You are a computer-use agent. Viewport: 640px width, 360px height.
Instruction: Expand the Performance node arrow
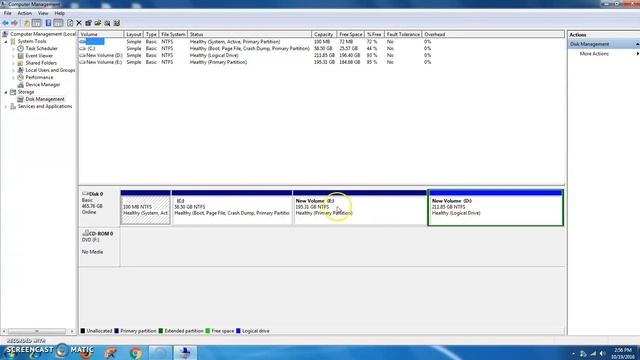(13, 78)
